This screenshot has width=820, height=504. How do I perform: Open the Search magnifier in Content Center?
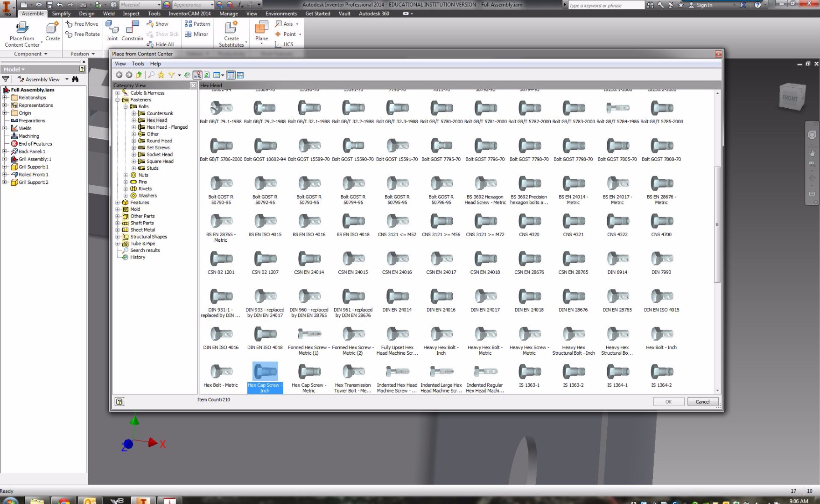151,75
